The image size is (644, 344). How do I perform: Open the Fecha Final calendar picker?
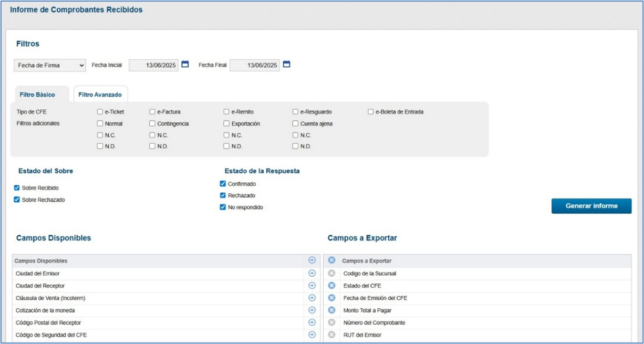[x=286, y=65]
